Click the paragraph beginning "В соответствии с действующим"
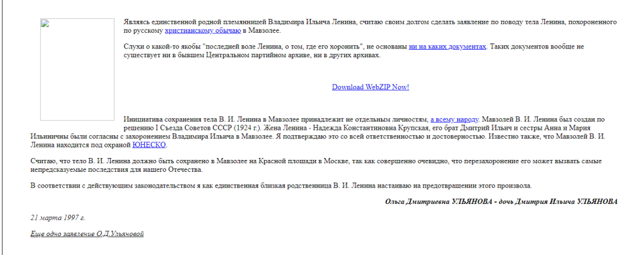The height and width of the screenshot is (255, 644). [280, 185]
